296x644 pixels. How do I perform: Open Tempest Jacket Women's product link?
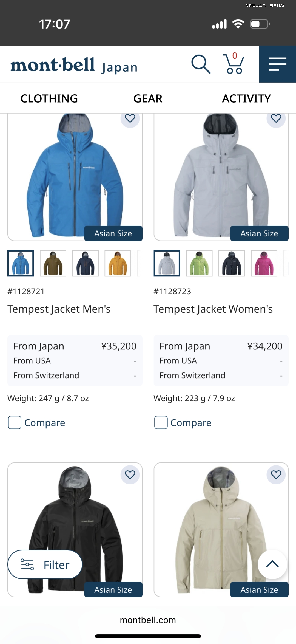tap(213, 309)
